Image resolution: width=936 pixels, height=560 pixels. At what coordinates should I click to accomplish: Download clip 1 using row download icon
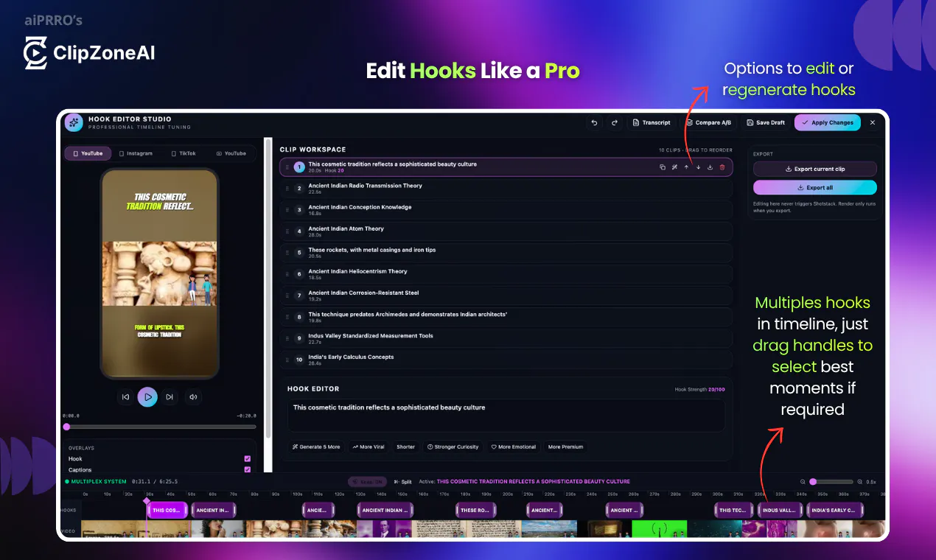[x=710, y=167]
